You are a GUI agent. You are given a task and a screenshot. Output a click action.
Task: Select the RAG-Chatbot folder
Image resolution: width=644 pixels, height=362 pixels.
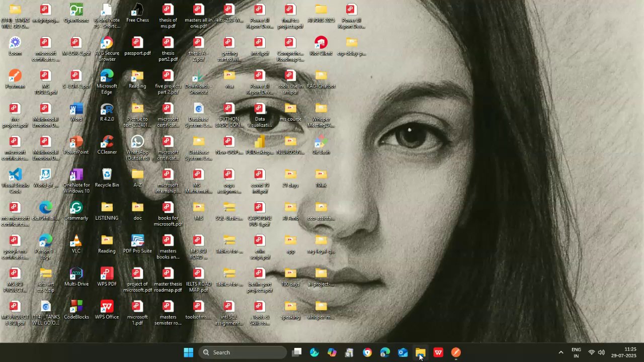pyautogui.click(x=321, y=76)
